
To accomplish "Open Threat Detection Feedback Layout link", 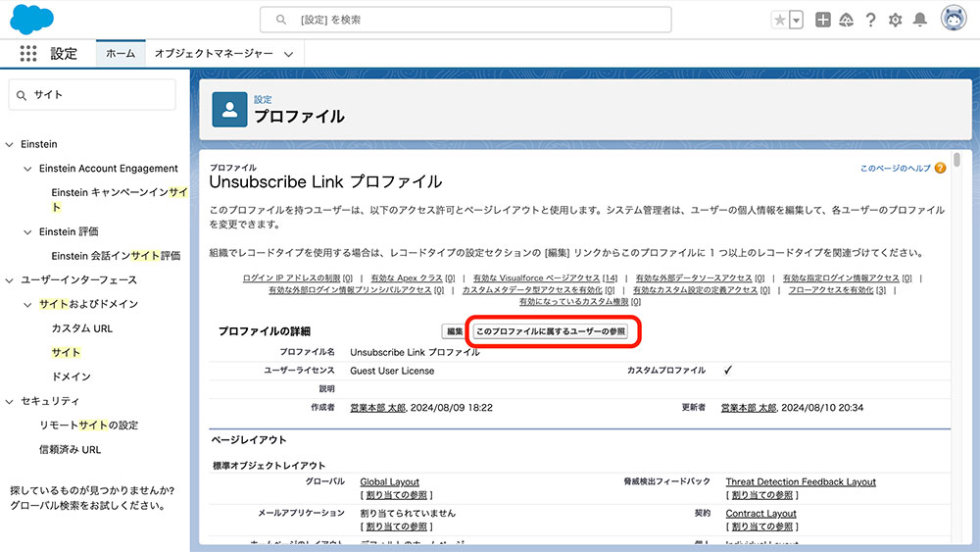I will point(801,482).
